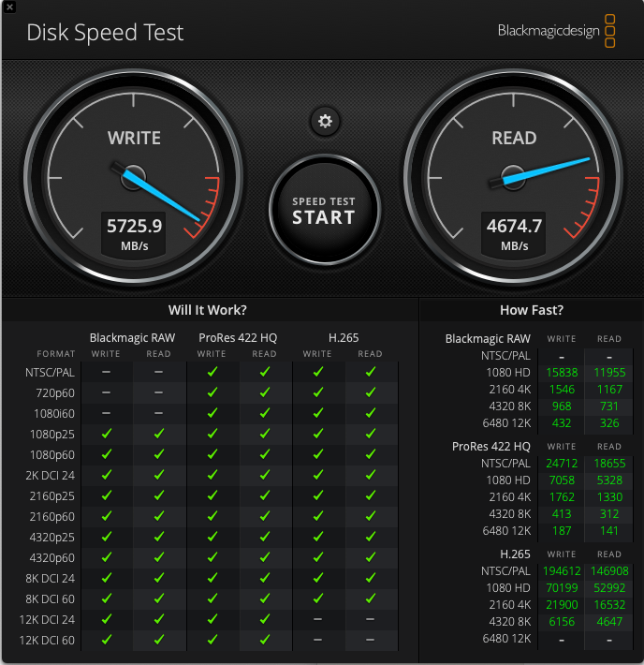Click ProRes 422 HQ 2160 4K write value 1762
The width and height of the screenshot is (644, 665).
[562, 497]
